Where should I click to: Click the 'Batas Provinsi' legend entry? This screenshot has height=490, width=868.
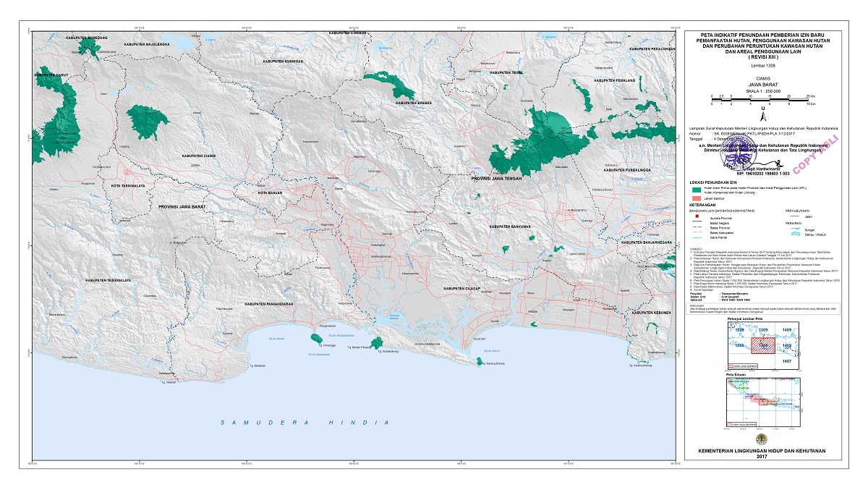click(720, 228)
